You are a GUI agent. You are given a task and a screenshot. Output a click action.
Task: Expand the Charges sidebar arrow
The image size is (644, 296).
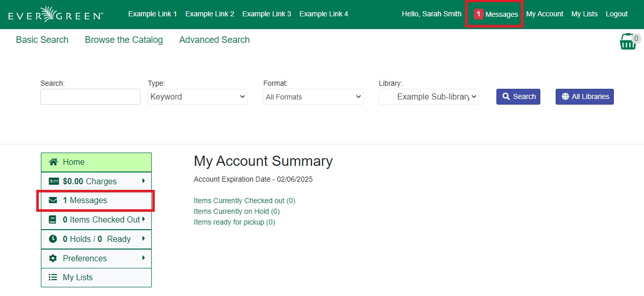144,181
